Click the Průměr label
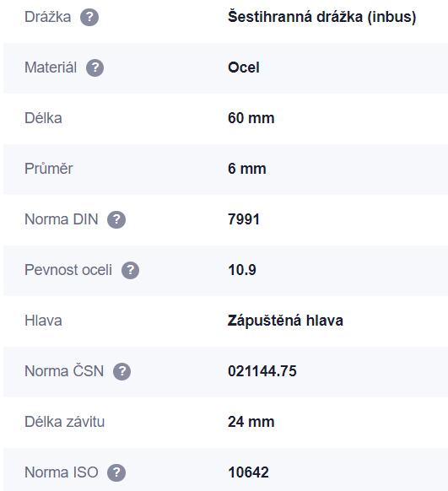The image size is (448, 491). click(49, 169)
